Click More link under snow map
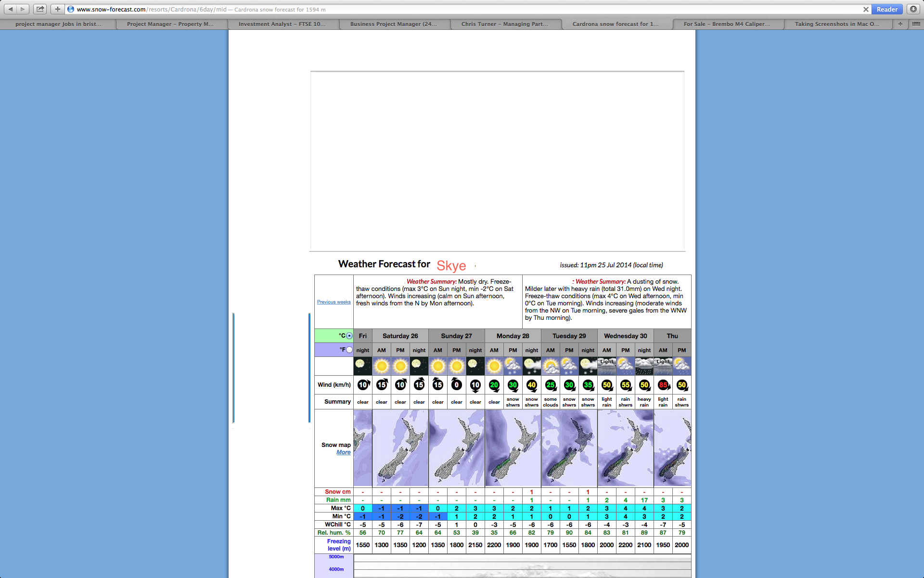Viewport: 924px width, 578px height. 343,452
